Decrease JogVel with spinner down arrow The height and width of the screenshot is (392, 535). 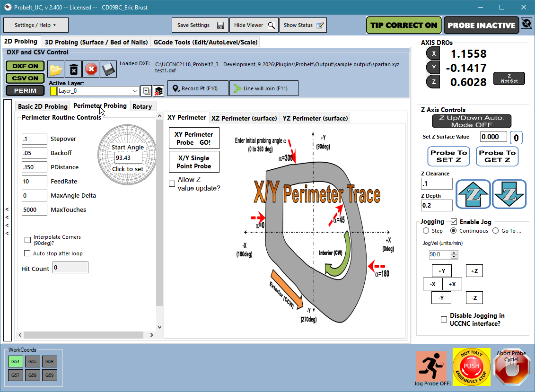(x=454, y=256)
